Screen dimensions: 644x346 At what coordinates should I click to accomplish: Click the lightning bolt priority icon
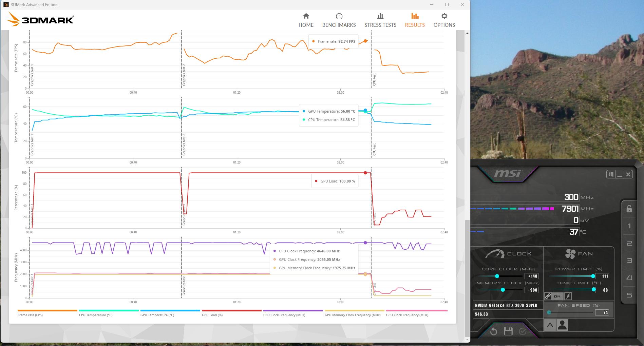[x=568, y=296]
